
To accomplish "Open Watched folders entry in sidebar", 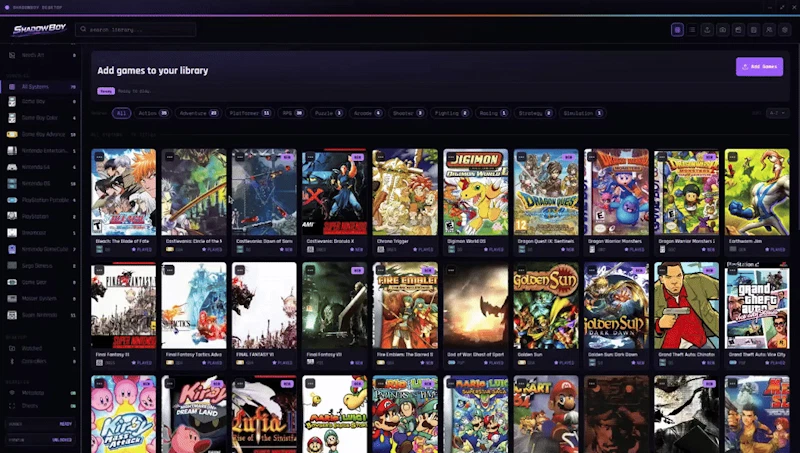I will [x=41, y=348].
